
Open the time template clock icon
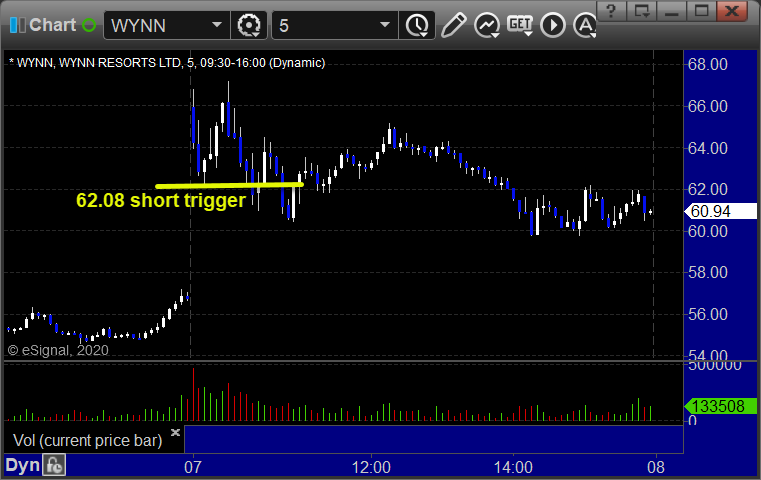417,25
